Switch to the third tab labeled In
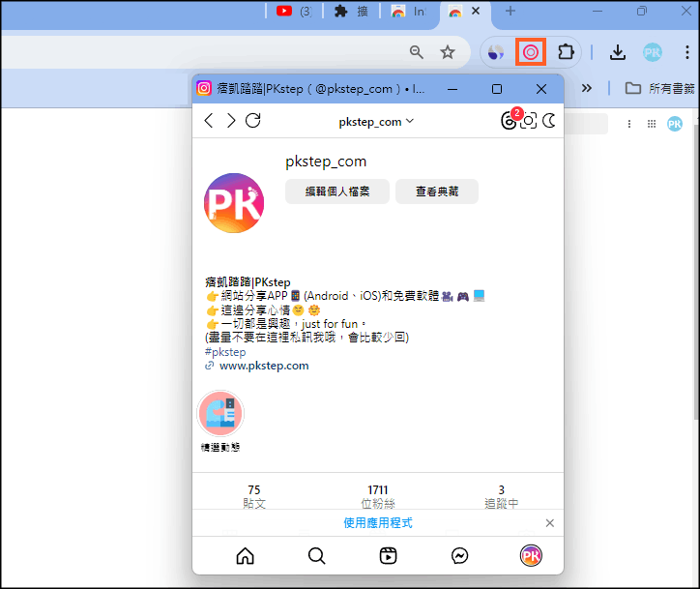Screen dimensions: 700x589 [x=408, y=12]
